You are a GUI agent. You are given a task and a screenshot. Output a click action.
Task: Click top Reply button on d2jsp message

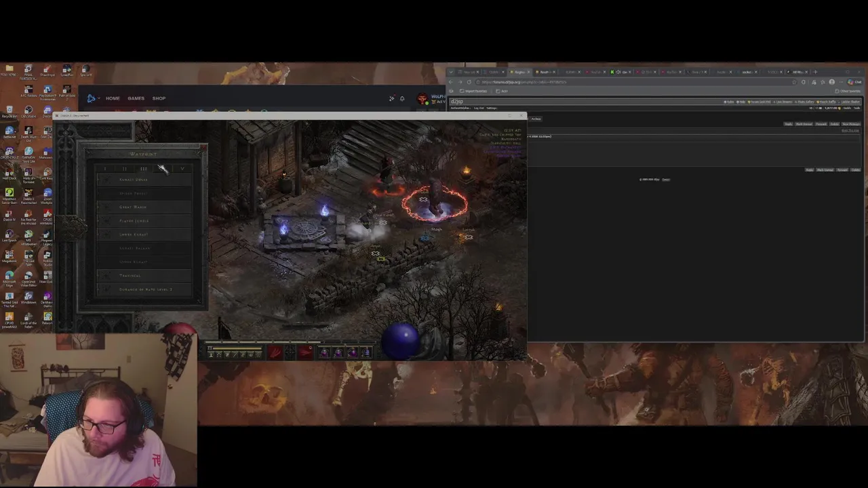pyautogui.click(x=788, y=124)
